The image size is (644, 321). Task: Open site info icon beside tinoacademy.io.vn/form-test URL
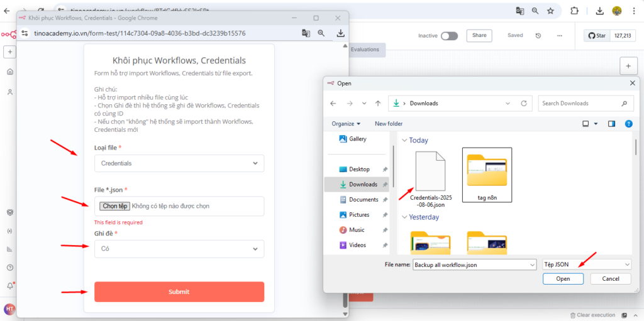25,33
